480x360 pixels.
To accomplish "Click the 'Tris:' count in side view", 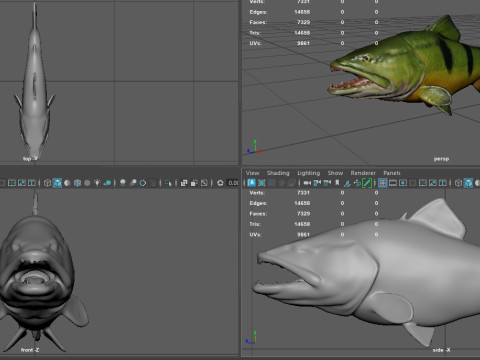I will coord(302,224).
